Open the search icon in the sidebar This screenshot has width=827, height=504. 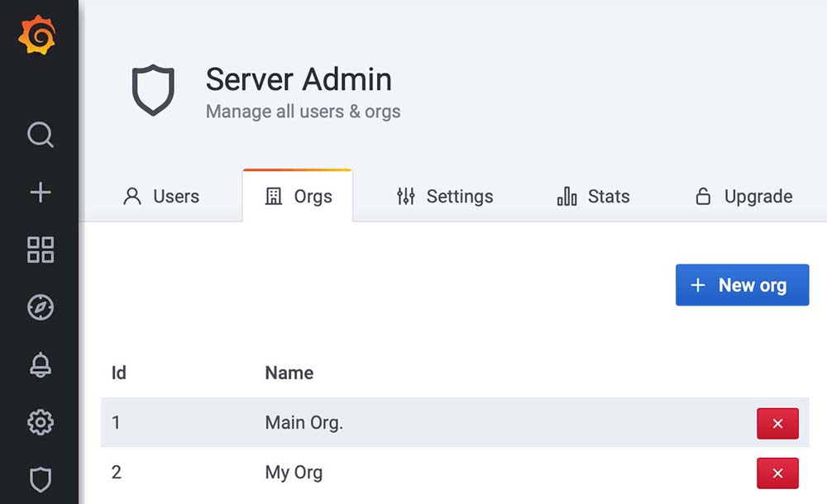pos(40,135)
